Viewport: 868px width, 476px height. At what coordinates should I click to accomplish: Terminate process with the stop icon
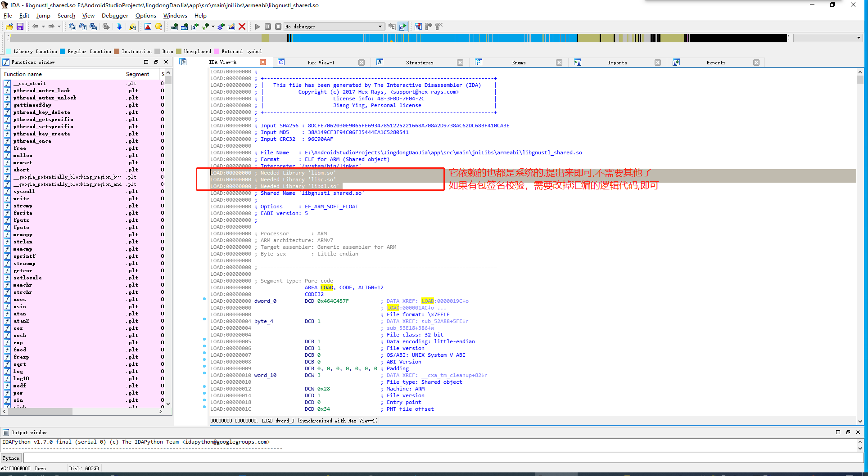coord(278,27)
